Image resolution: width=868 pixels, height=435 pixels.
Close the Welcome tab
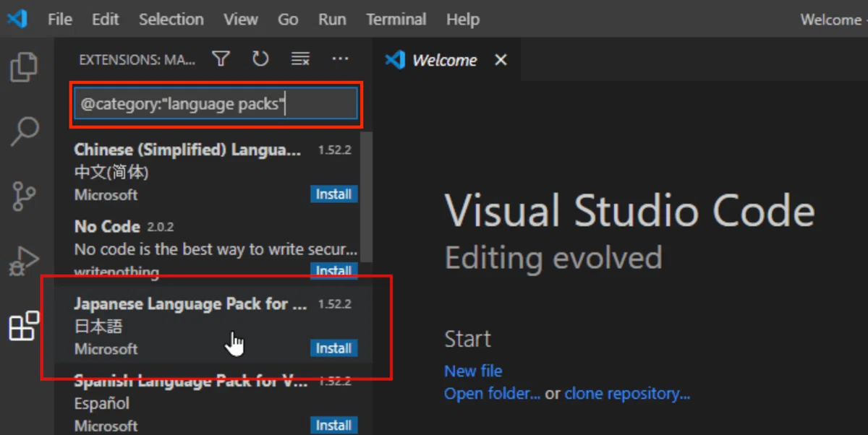501,60
